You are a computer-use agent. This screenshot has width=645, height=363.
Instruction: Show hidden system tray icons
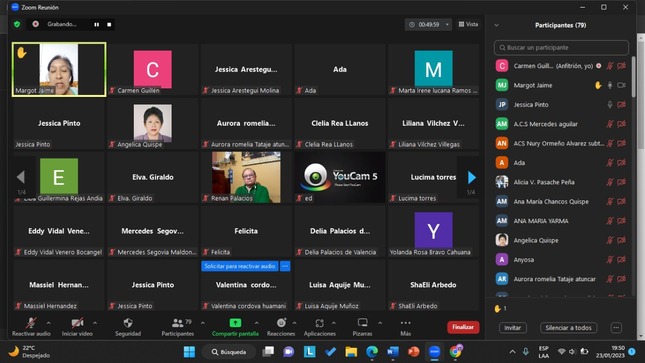pyautogui.click(x=513, y=352)
